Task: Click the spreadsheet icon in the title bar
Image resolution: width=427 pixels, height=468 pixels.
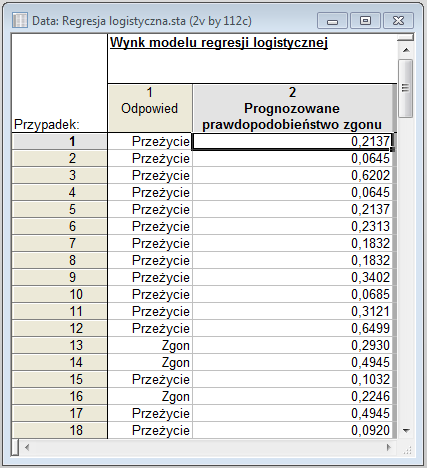Action: click(19, 21)
